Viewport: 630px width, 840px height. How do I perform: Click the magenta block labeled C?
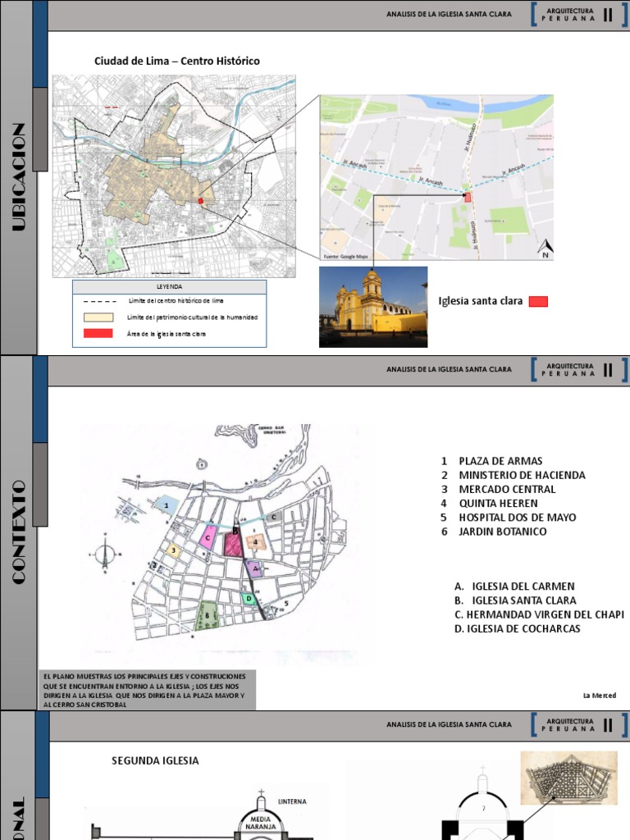tap(208, 537)
